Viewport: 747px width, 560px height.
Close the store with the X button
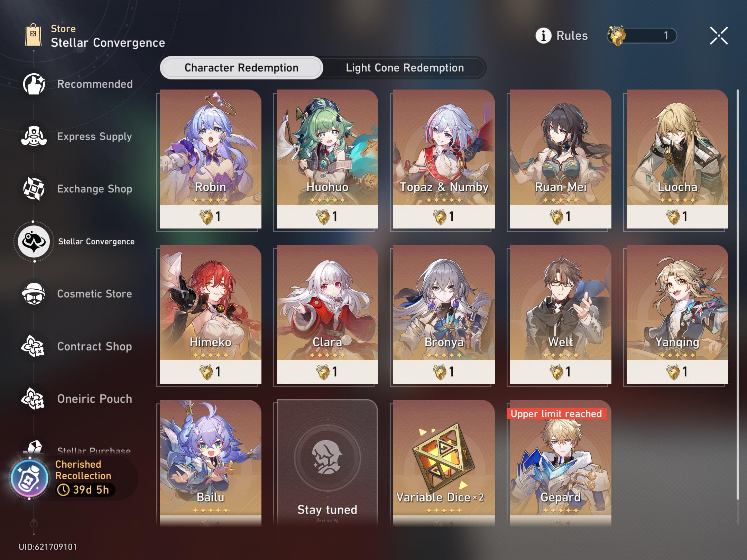719,36
